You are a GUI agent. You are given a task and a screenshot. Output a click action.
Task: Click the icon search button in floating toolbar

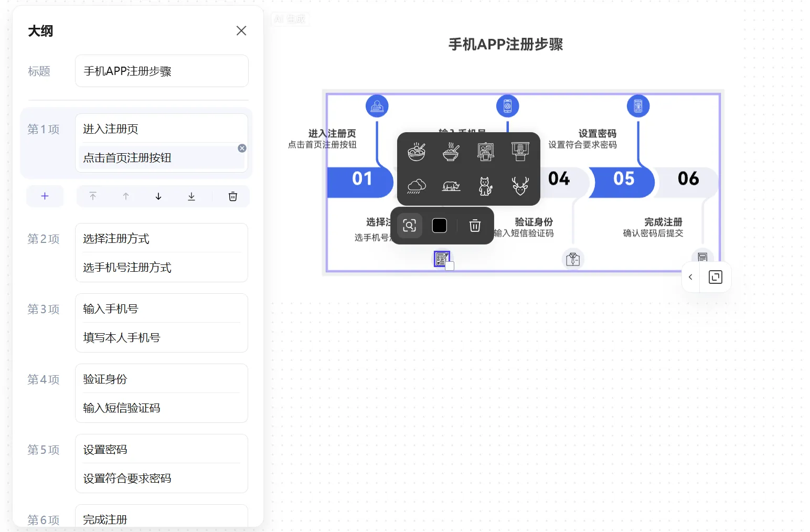tap(410, 226)
